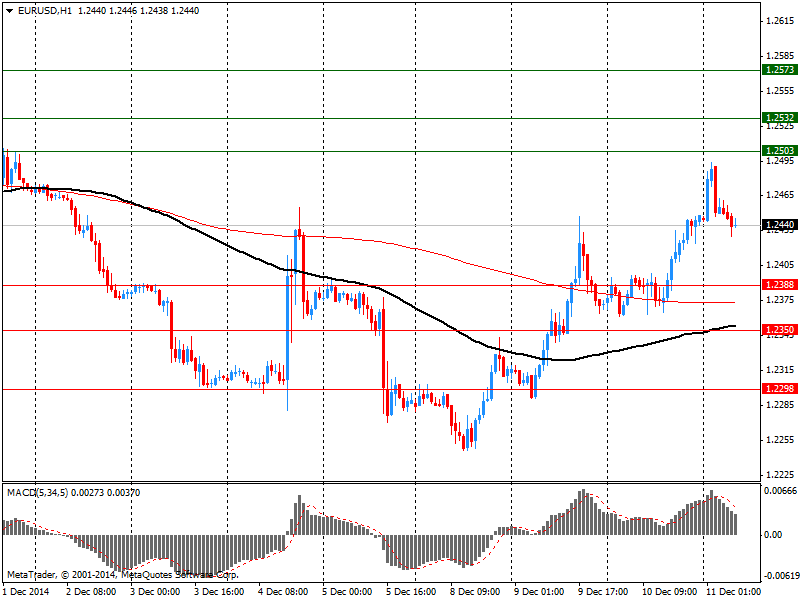Select the 9 Dec 01:00 time axis label
This screenshot has width=800, height=600.
pos(539,592)
